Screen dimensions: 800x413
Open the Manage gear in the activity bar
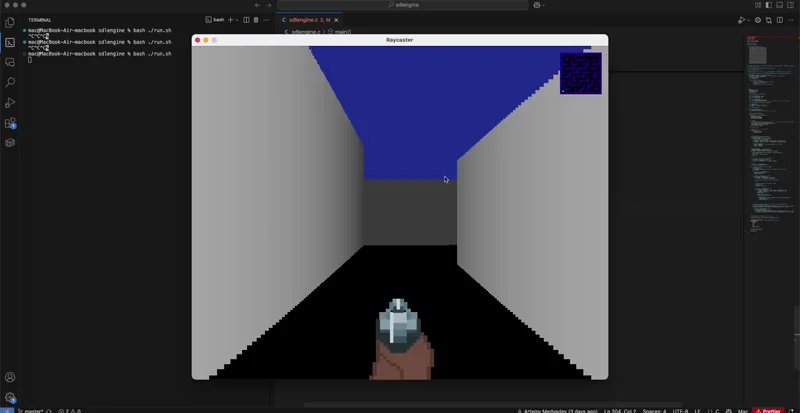(x=10, y=397)
